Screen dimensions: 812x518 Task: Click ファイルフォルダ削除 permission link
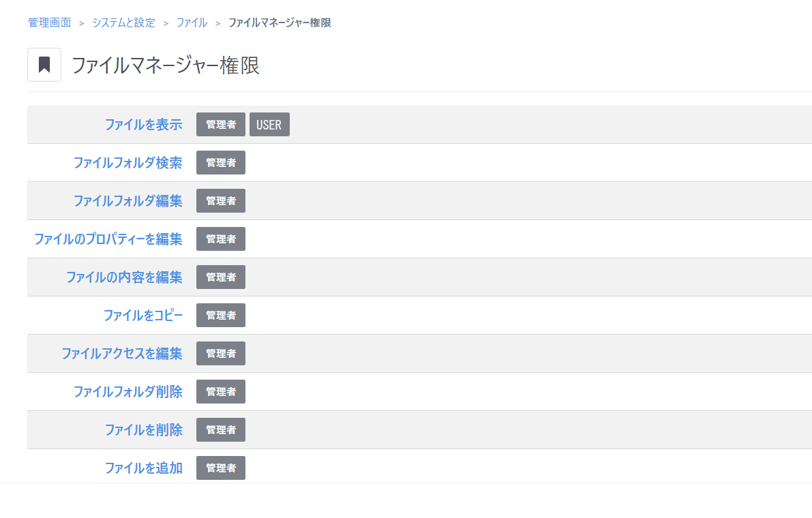(127, 392)
